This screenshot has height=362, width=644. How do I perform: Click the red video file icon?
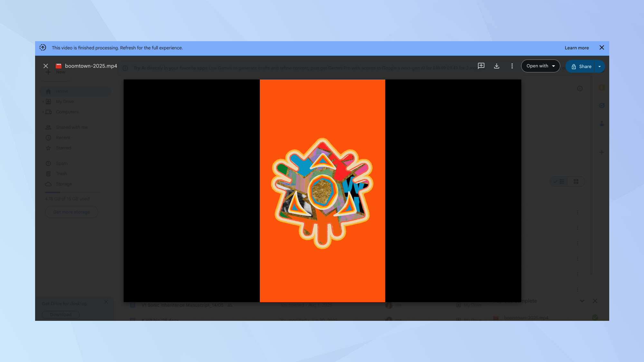coord(59,66)
